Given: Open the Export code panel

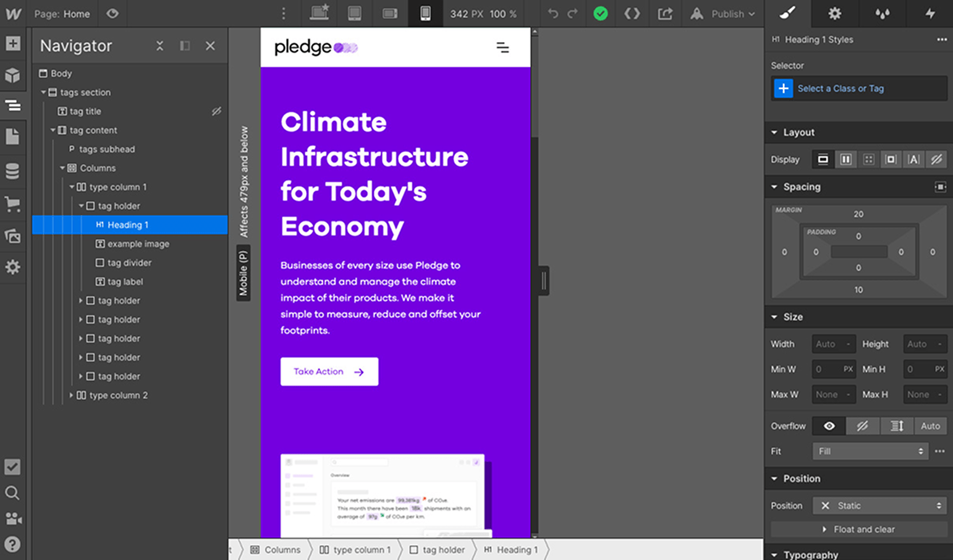Looking at the screenshot, I should tap(632, 14).
